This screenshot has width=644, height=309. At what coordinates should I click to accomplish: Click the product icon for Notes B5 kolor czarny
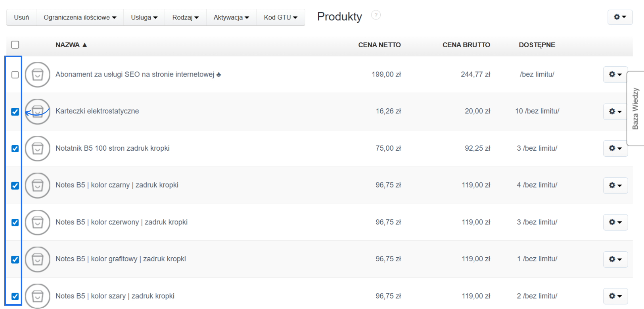click(x=38, y=185)
